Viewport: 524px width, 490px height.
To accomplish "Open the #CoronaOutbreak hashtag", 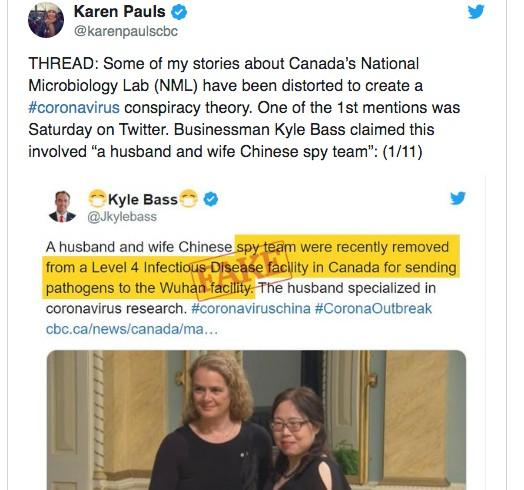I will click(373, 309).
